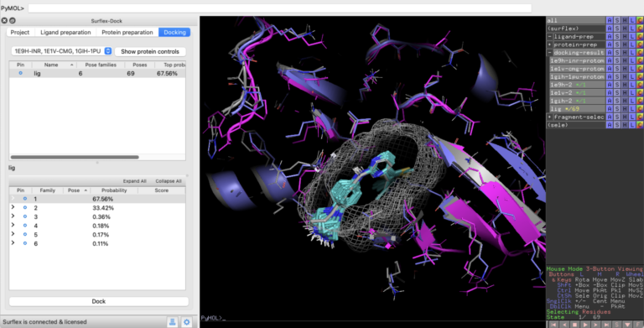Toggle pin for the lig ligand row
The image size is (644, 328).
click(x=20, y=73)
